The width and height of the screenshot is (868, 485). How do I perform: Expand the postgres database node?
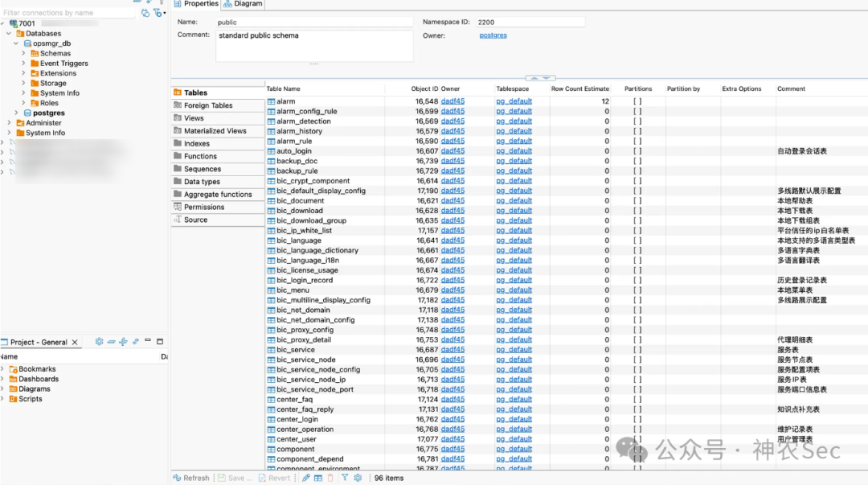point(16,113)
